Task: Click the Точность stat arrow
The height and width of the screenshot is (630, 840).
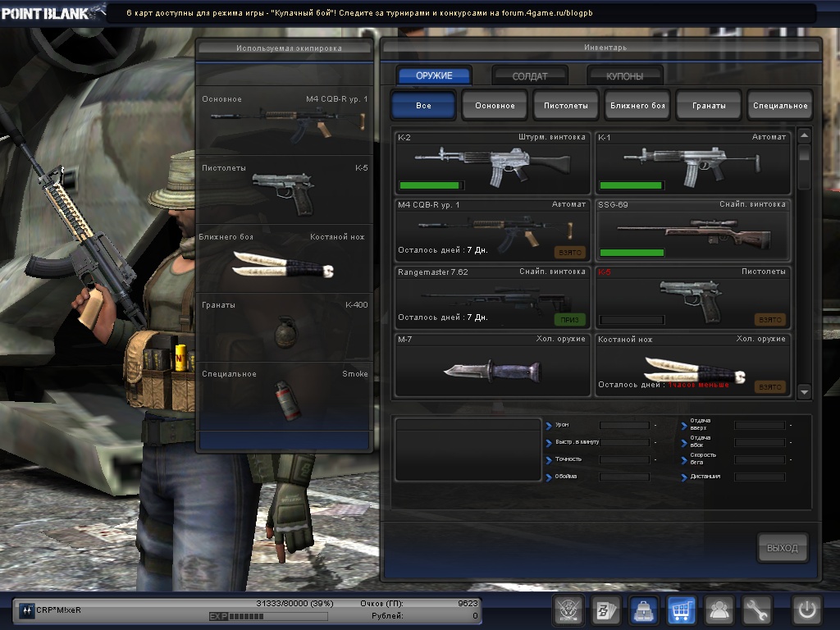Action: (x=549, y=460)
